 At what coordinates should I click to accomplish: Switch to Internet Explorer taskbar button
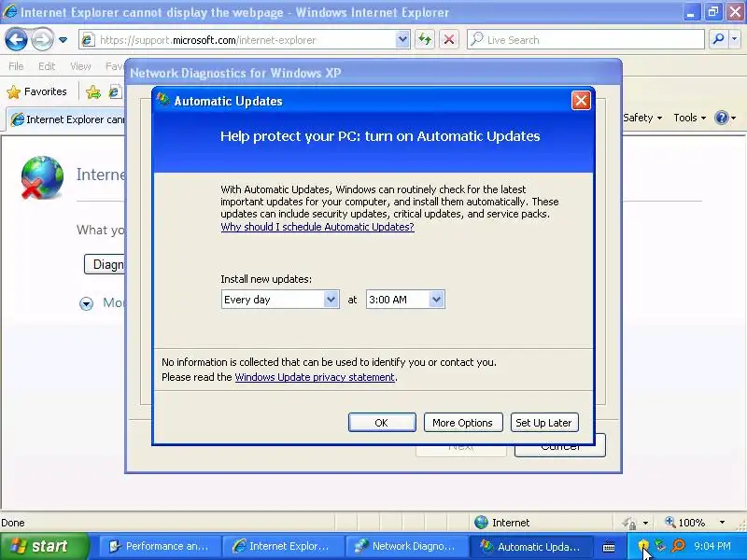(x=284, y=546)
